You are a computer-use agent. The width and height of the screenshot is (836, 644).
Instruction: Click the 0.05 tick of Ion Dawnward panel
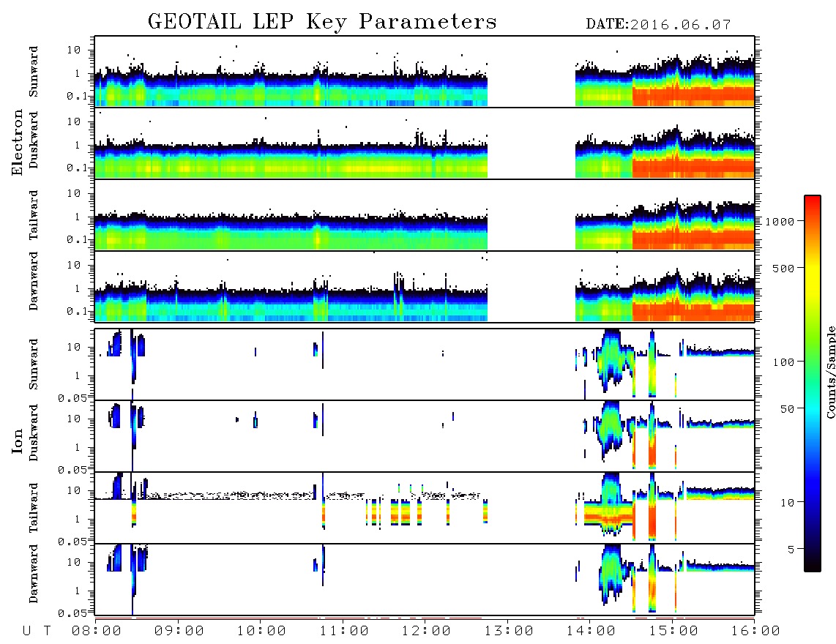(72, 613)
